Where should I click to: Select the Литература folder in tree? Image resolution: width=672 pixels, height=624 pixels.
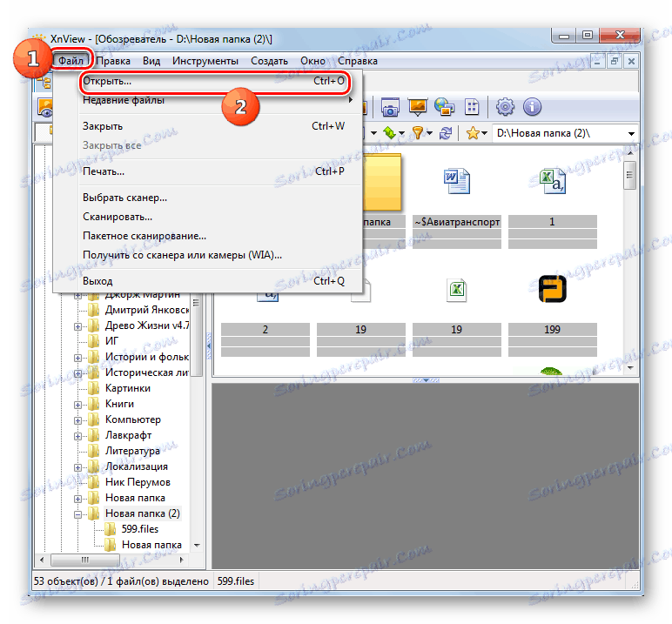point(133,451)
